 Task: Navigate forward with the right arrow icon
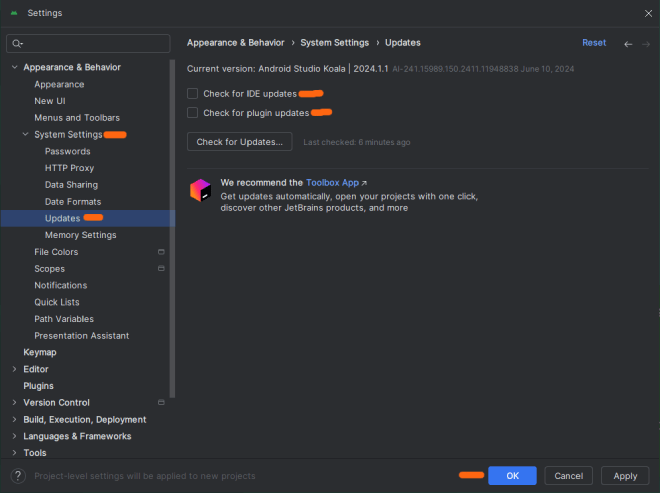click(646, 44)
